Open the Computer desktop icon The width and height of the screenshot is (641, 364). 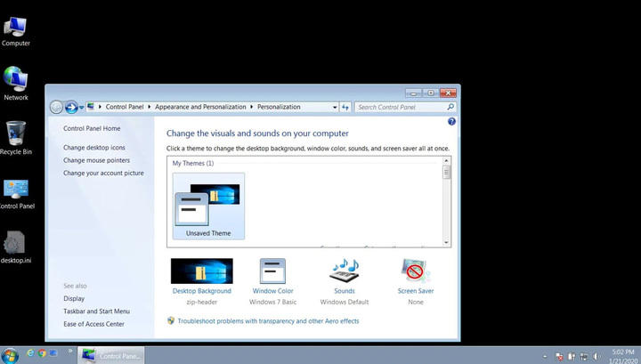point(15,31)
